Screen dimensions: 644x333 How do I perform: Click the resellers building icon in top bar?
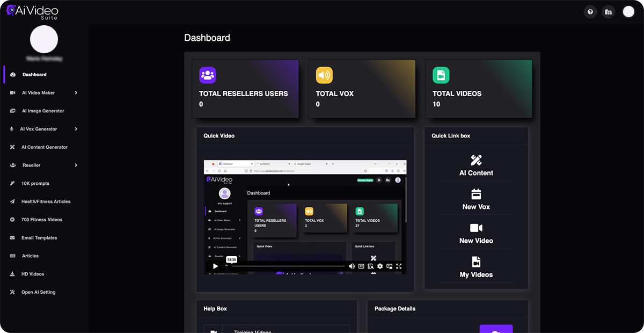tap(608, 11)
